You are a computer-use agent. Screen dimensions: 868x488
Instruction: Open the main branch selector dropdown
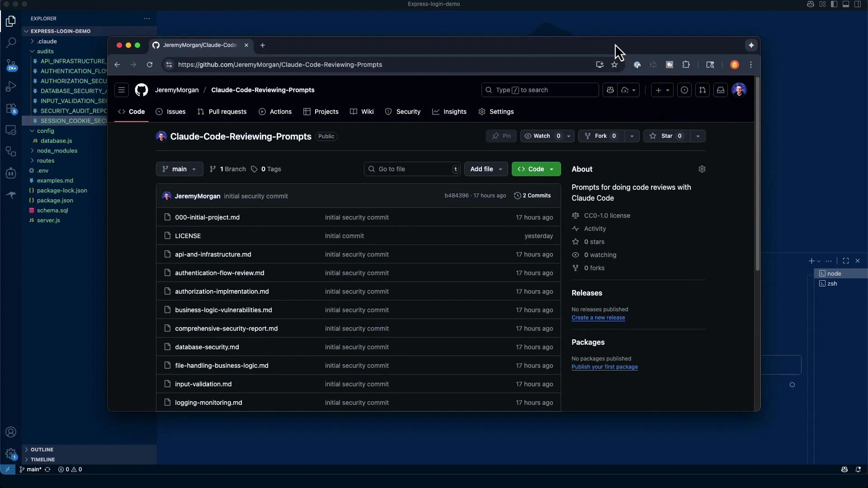[179, 169]
